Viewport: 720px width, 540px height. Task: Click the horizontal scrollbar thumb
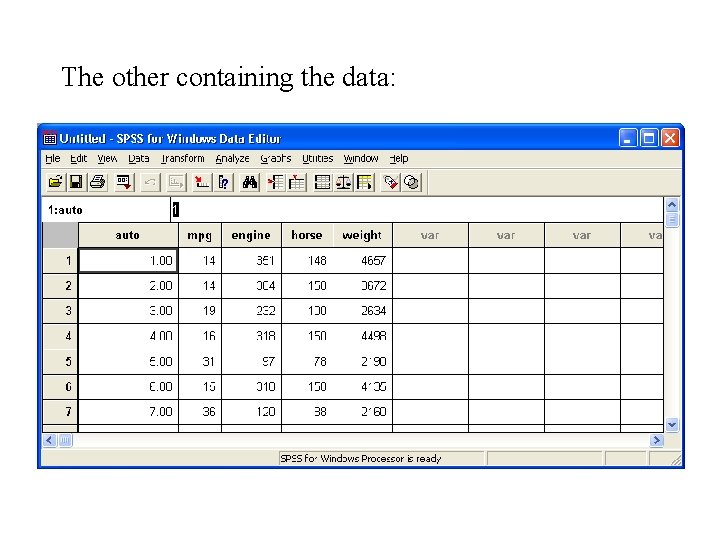point(65,440)
